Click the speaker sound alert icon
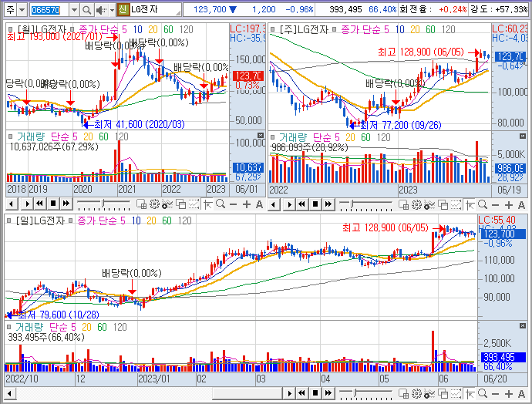532x404 pixels. [101, 10]
